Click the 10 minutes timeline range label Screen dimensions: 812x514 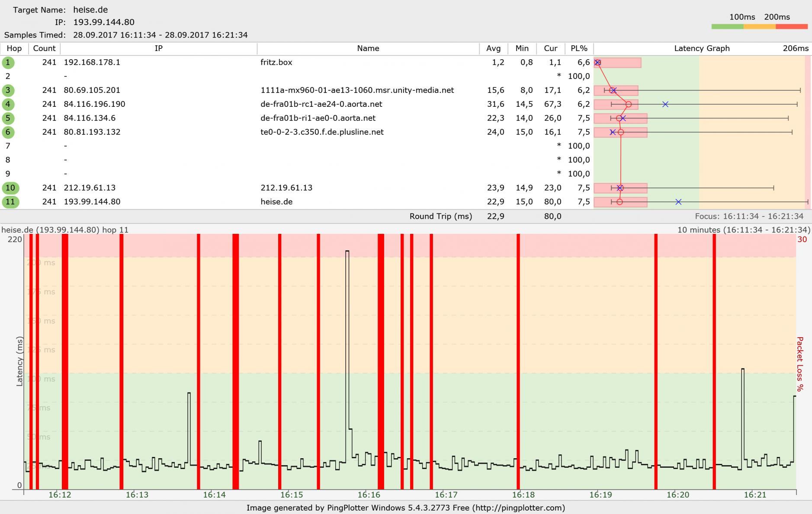tap(744, 230)
